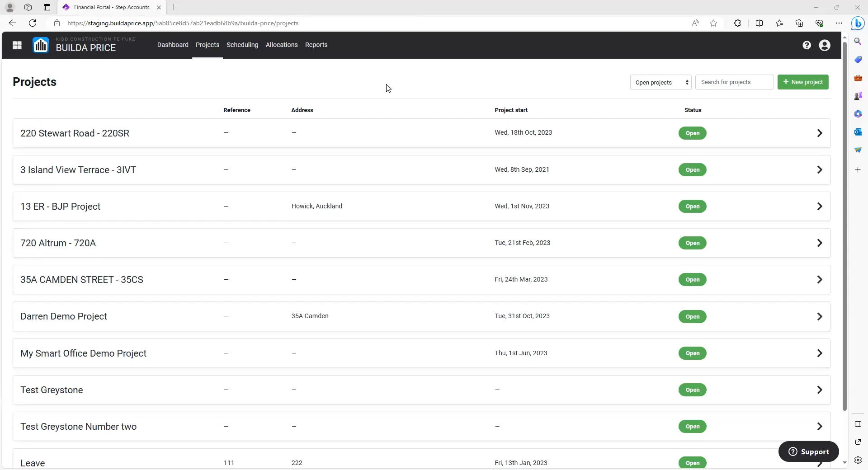Expand the 13 ER - BJP Project row chevron
Viewport: 868px width, 470px height.
[820, 207]
